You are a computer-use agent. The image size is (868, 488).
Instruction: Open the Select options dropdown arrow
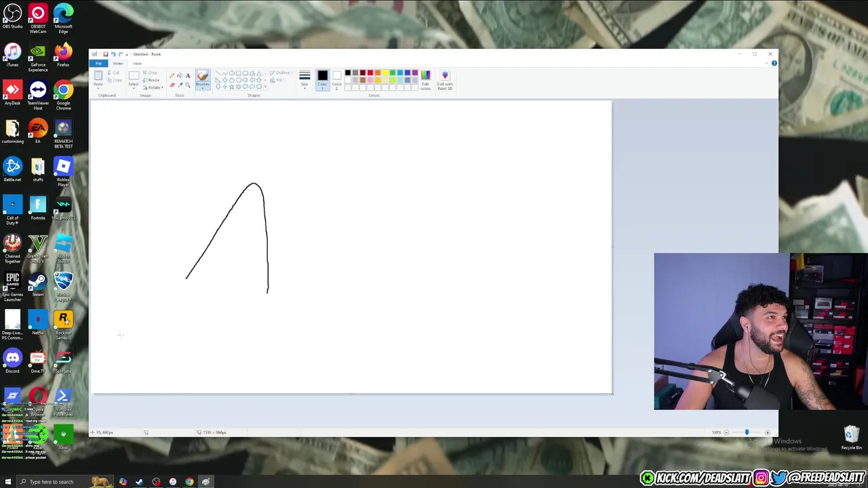134,88
